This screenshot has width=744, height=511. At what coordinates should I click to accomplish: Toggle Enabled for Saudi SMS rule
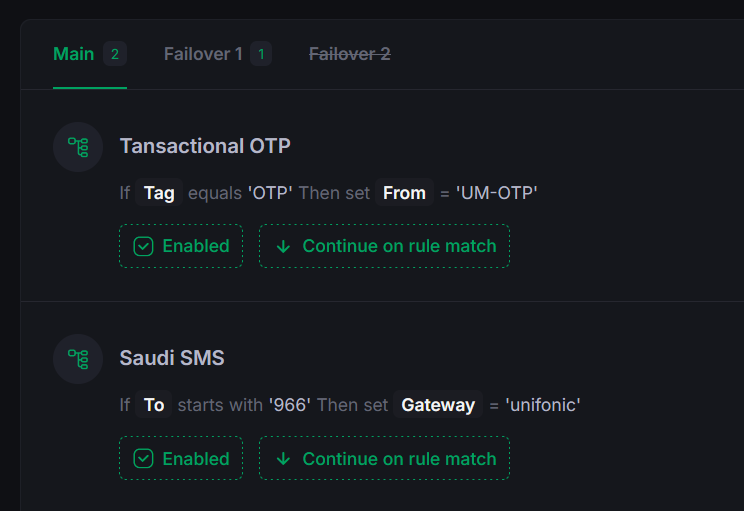(x=181, y=458)
